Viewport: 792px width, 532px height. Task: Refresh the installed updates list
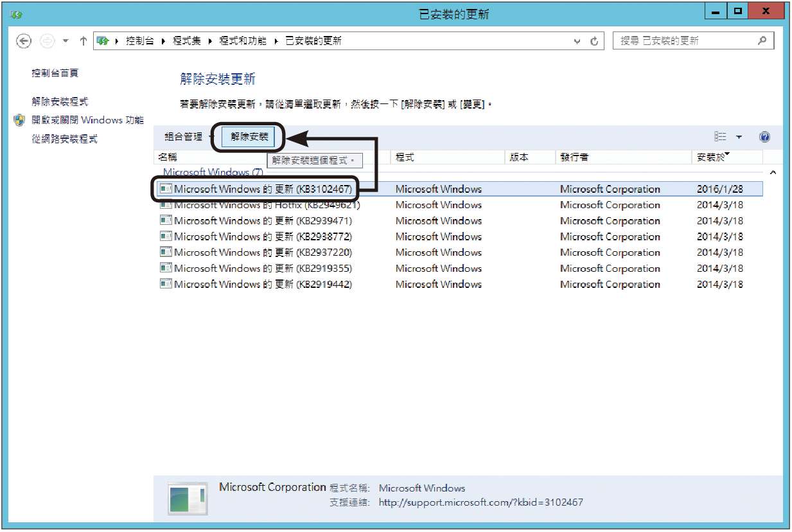pos(594,41)
